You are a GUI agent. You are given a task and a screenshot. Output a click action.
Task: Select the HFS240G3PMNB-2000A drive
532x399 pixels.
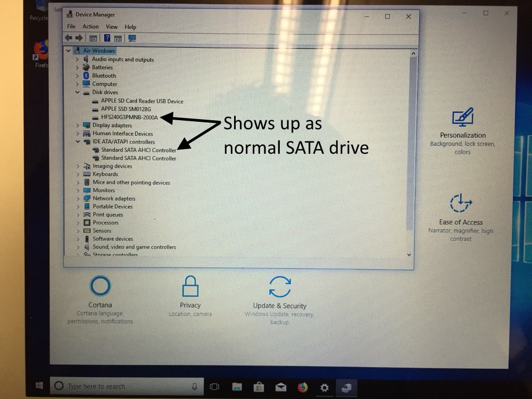coord(129,118)
